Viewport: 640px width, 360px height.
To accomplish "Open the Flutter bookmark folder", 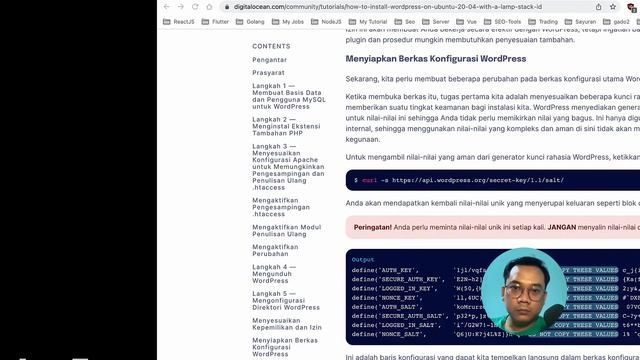I will point(215,22).
